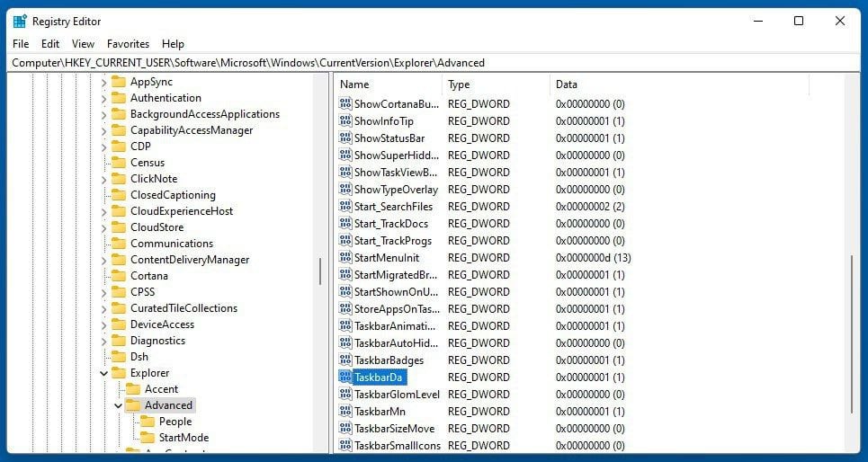The height and width of the screenshot is (462, 868).
Task: Select the People subkey
Action: click(174, 421)
